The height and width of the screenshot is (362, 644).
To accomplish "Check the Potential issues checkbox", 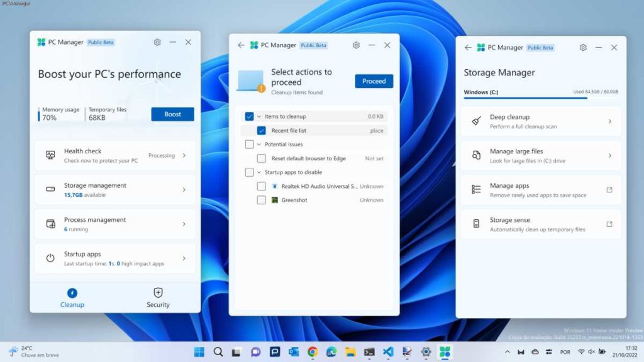I will (249, 145).
